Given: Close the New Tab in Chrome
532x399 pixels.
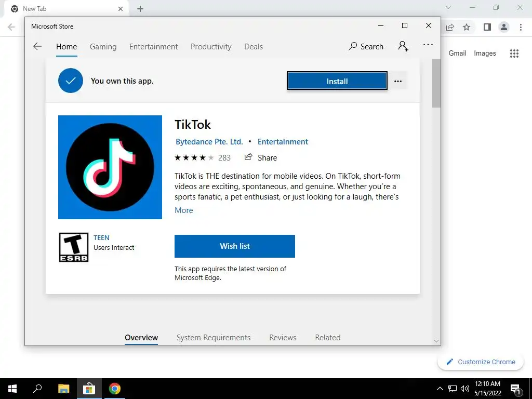Looking at the screenshot, I should pos(121,9).
